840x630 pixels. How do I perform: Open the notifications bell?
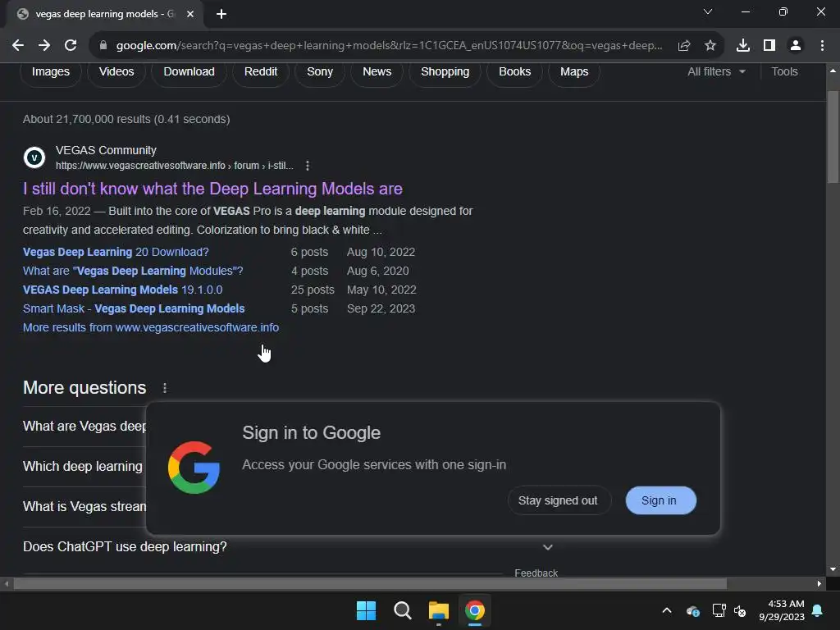pos(818,610)
